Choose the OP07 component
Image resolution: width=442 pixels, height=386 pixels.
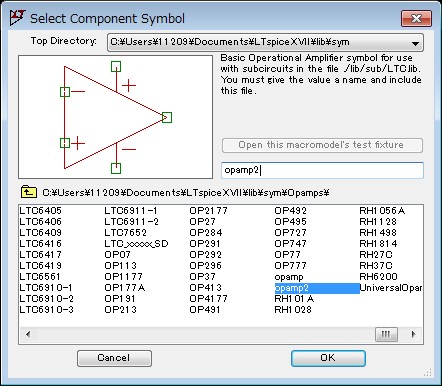[x=117, y=255]
